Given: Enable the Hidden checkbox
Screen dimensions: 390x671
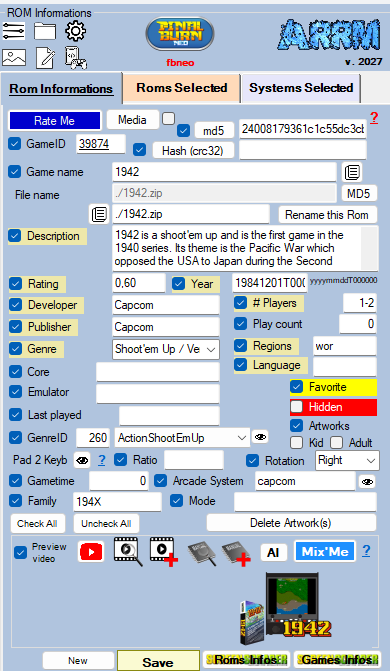Looking at the screenshot, I should [296, 407].
